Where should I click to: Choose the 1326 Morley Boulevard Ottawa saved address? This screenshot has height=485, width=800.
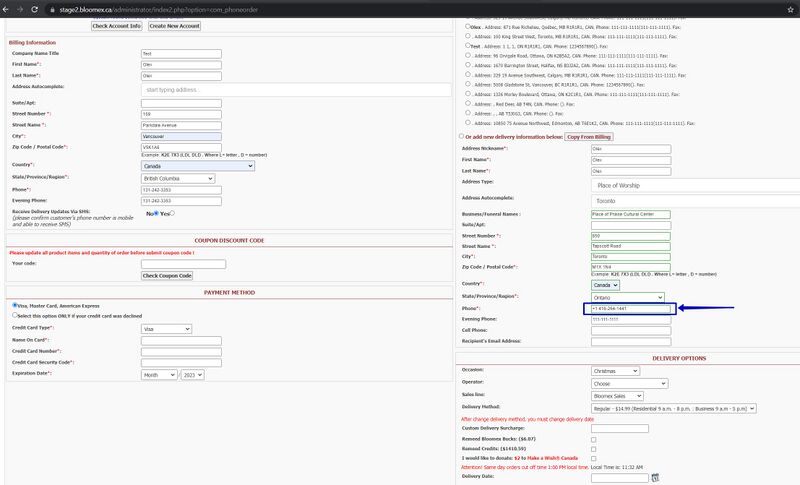(x=468, y=93)
